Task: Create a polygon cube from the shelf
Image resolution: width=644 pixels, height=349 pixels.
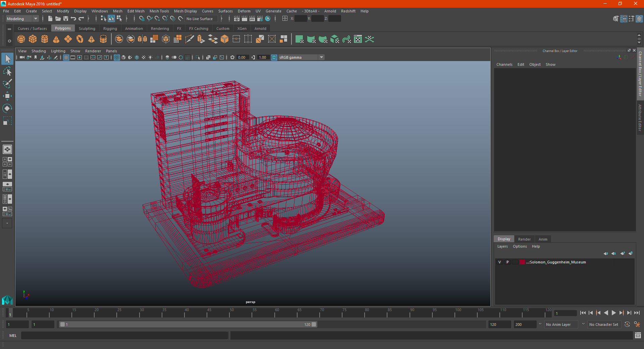Action: [33, 39]
